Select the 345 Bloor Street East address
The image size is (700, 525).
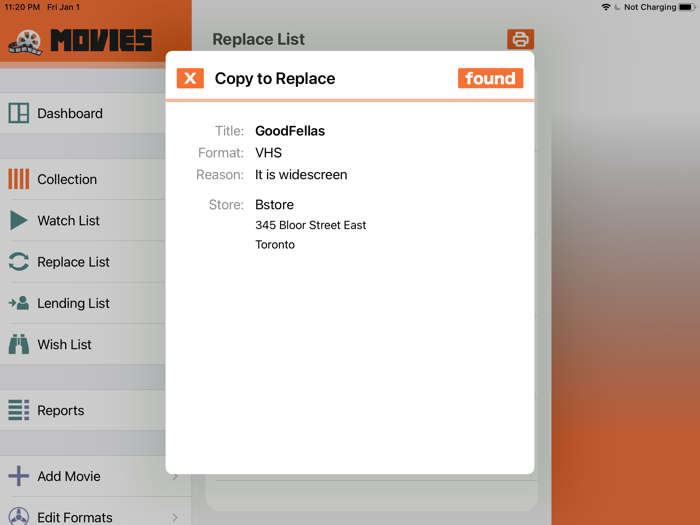(x=310, y=225)
